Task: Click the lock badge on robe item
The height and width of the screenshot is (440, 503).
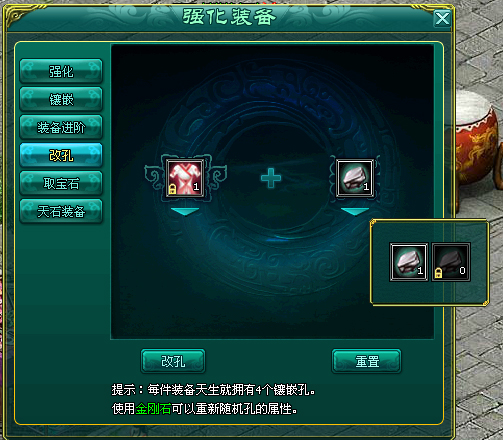Action: [172, 189]
